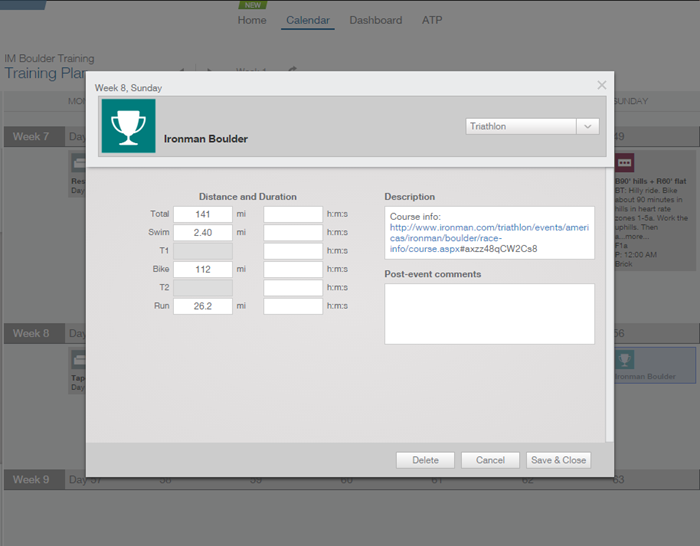Click the Total duration h:m:s field

click(x=293, y=214)
